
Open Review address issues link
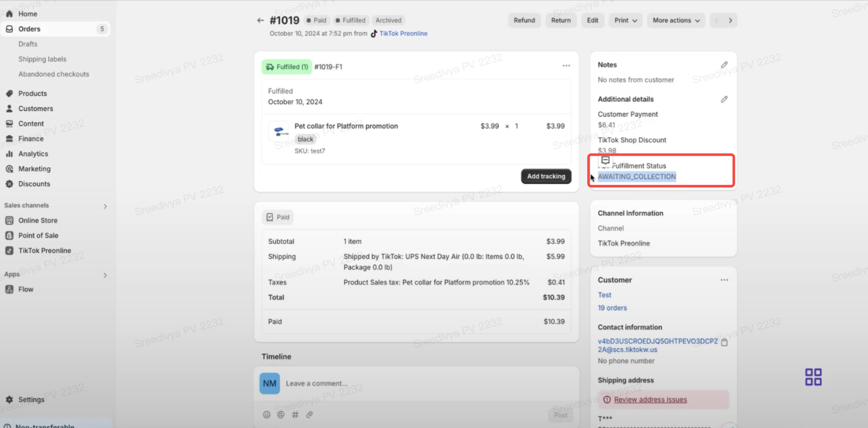pyautogui.click(x=650, y=399)
